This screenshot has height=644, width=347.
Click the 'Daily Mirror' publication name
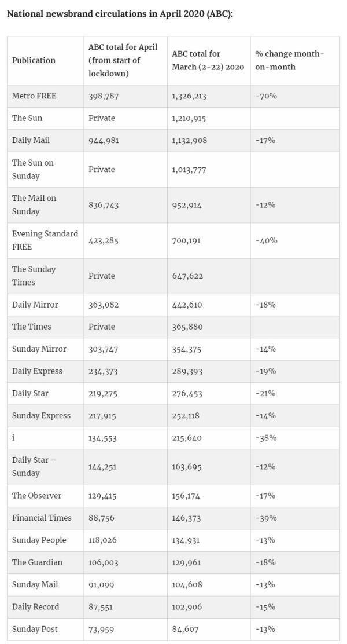tap(35, 305)
